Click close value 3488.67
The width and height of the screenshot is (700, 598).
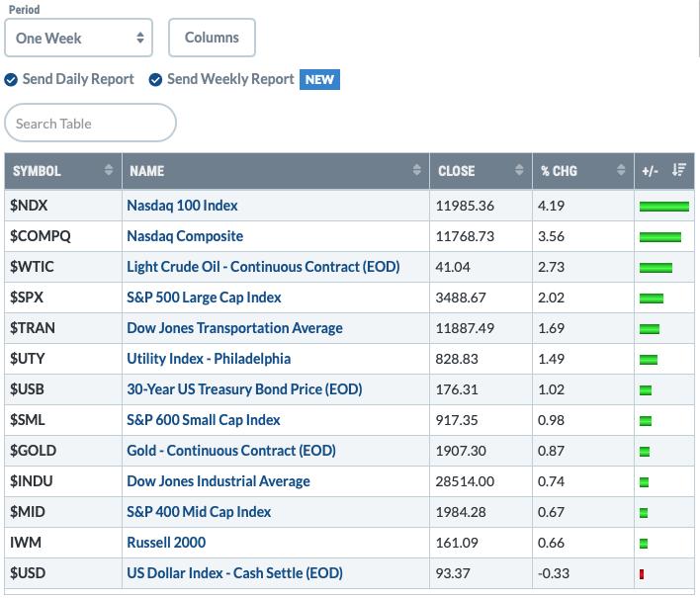coord(461,298)
